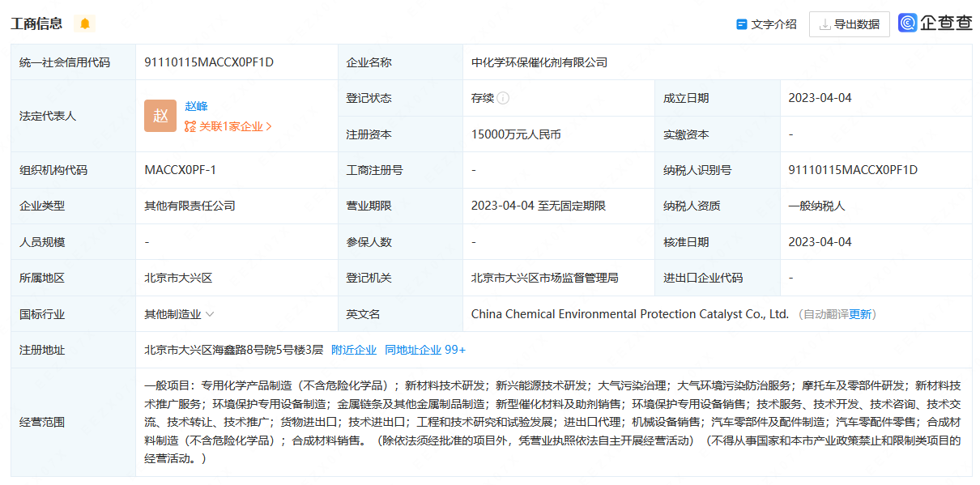Image resolution: width=980 pixels, height=485 pixels.
Task: Select English name China Chemical Environmental Protection Catalyst
Action: [x=630, y=314]
